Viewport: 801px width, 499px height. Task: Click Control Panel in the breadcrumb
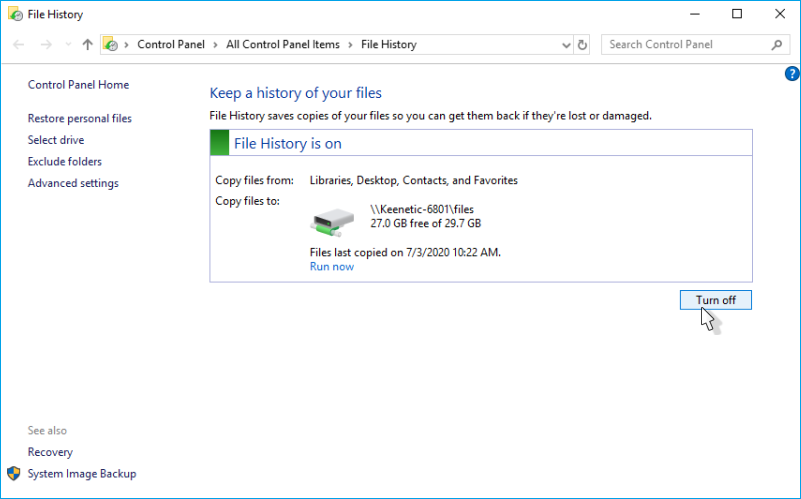170,45
